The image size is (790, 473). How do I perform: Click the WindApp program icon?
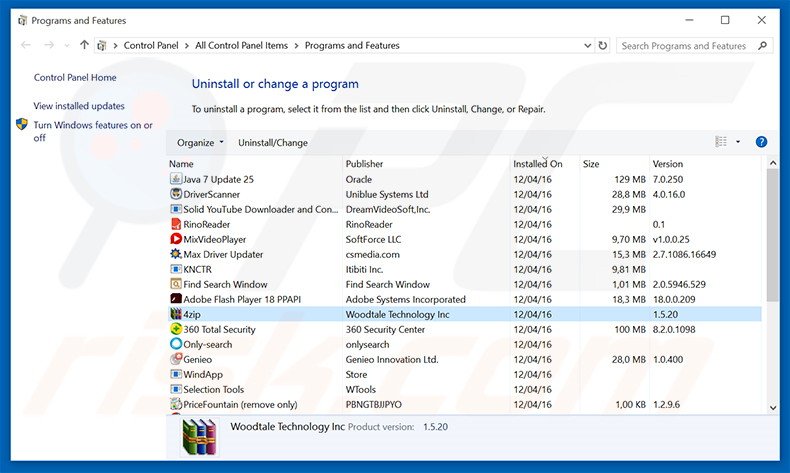click(176, 374)
